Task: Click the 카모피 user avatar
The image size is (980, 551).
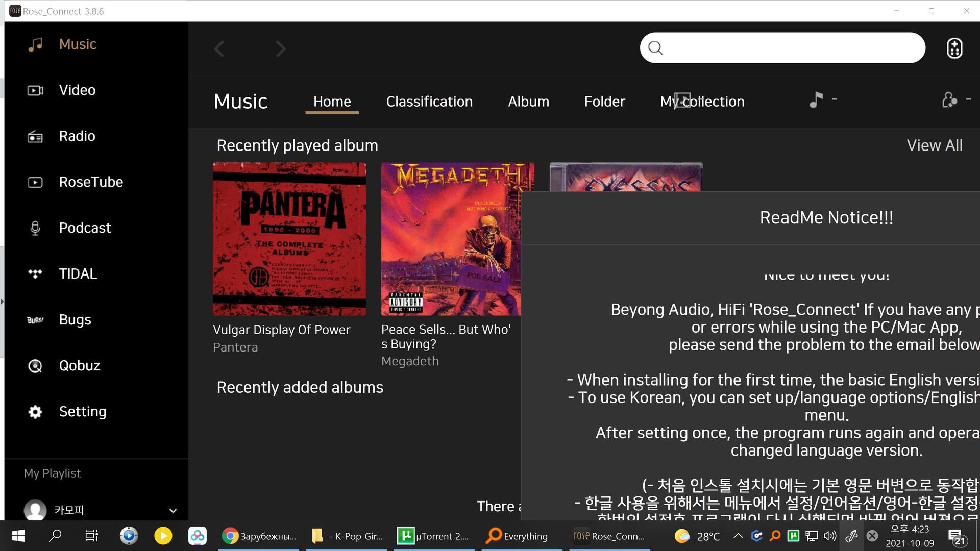Action: point(35,510)
